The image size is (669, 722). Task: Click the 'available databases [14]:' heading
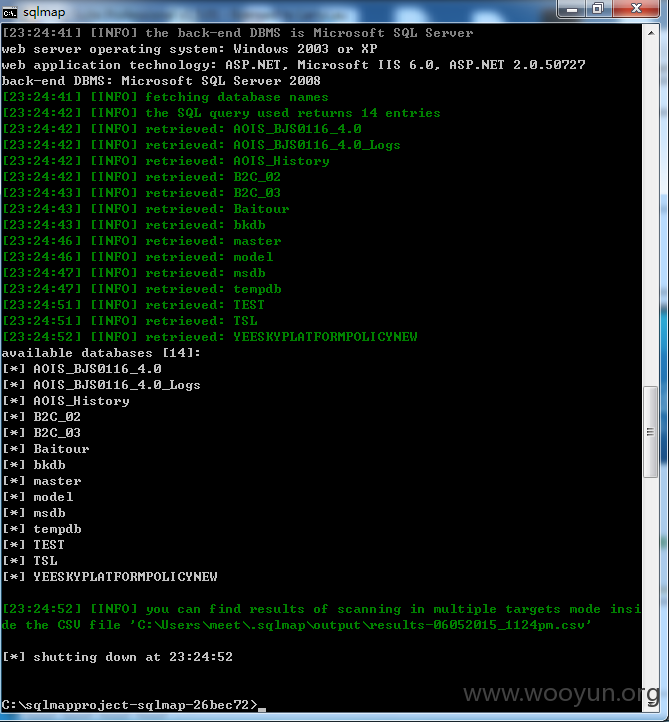(x=101, y=353)
